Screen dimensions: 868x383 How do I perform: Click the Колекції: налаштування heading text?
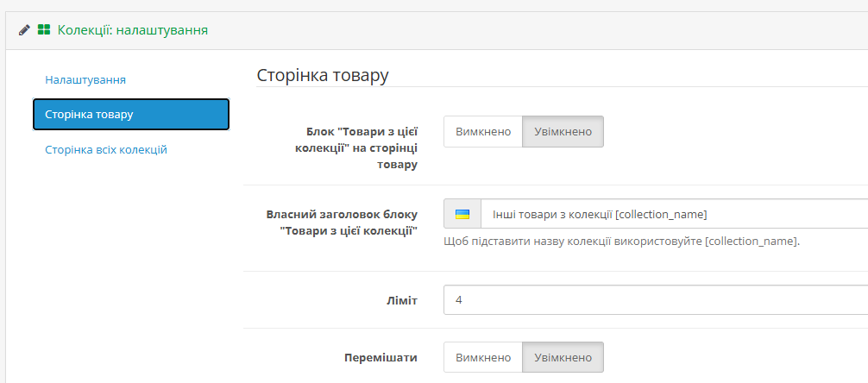(x=133, y=30)
